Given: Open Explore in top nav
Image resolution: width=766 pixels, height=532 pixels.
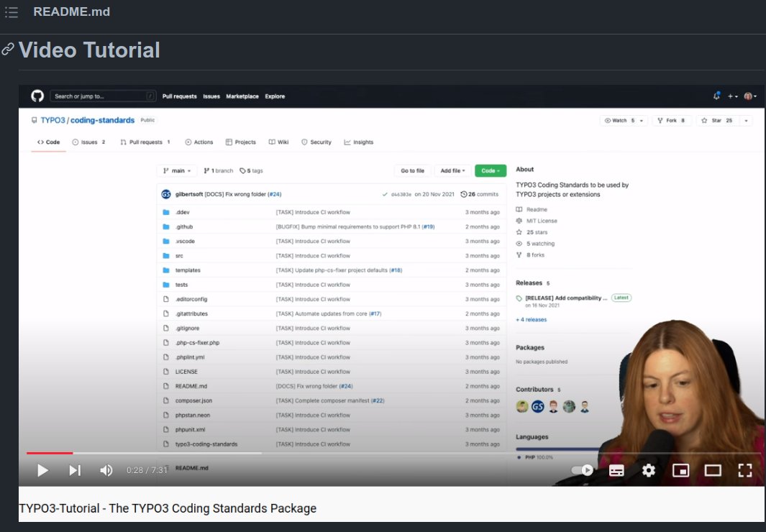Looking at the screenshot, I should pyautogui.click(x=275, y=96).
